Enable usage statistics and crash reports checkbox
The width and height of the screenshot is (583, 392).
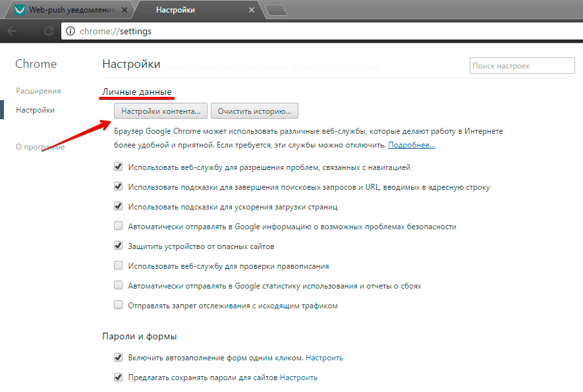pos(118,285)
